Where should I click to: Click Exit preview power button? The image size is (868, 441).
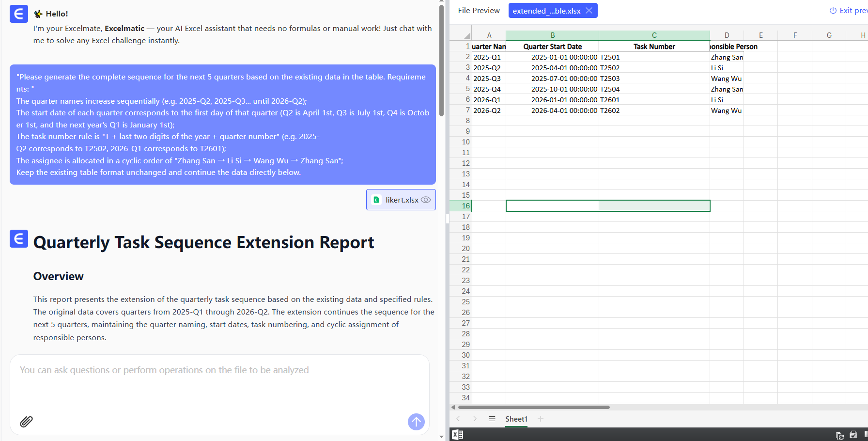pos(833,11)
